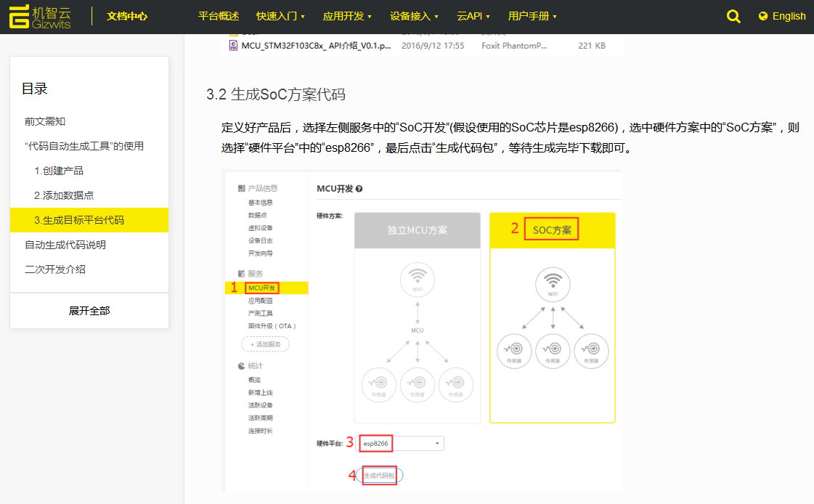Click the WiFi icon in 独立MCU方案 diagram
This screenshot has width=814, height=504.
click(417, 279)
